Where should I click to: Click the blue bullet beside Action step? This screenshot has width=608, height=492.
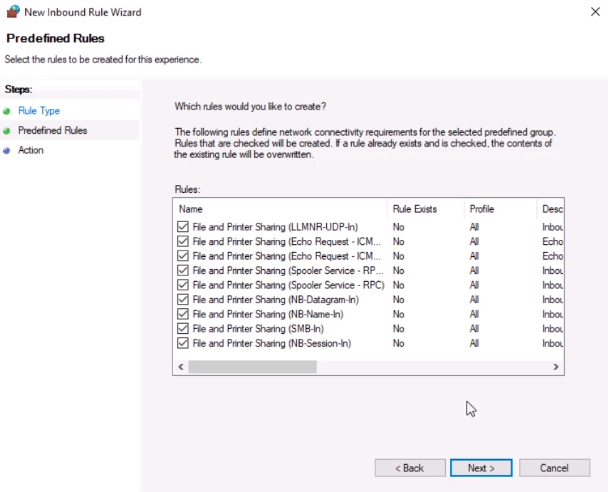(7, 151)
